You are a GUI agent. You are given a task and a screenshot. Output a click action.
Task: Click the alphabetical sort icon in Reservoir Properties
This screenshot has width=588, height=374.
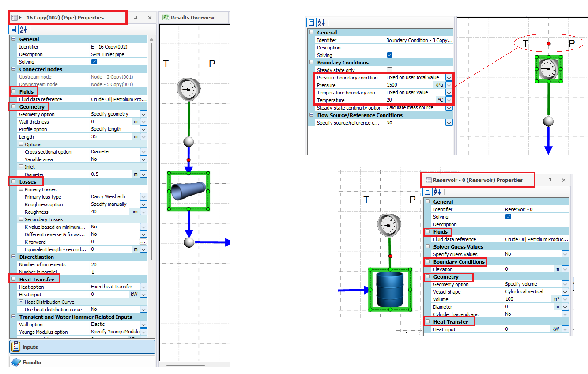point(436,192)
